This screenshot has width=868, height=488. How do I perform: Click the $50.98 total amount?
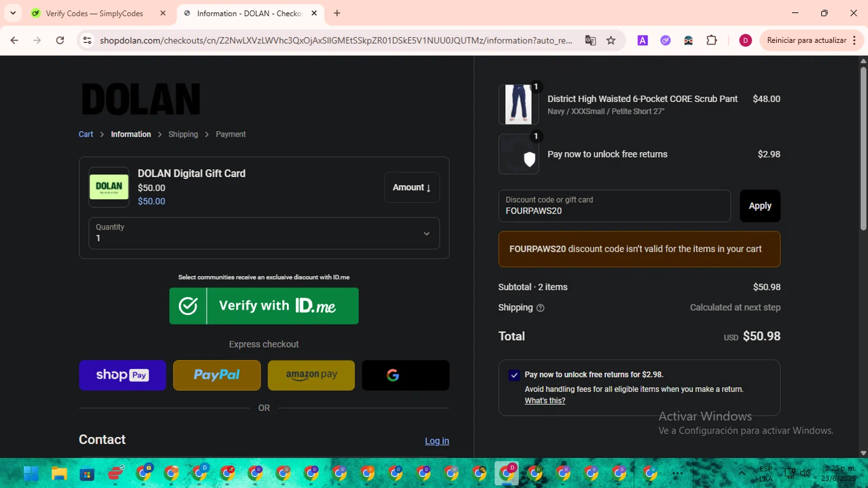pos(761,336)
